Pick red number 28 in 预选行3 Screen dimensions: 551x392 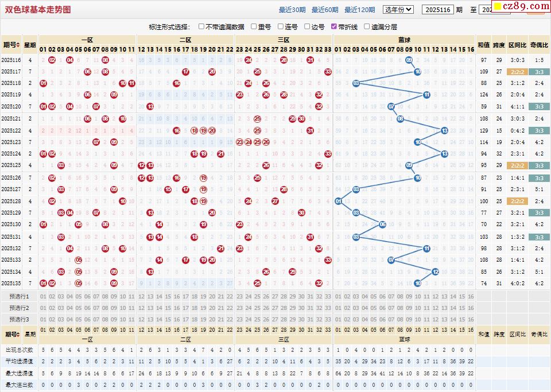click(x=284, y=319)
